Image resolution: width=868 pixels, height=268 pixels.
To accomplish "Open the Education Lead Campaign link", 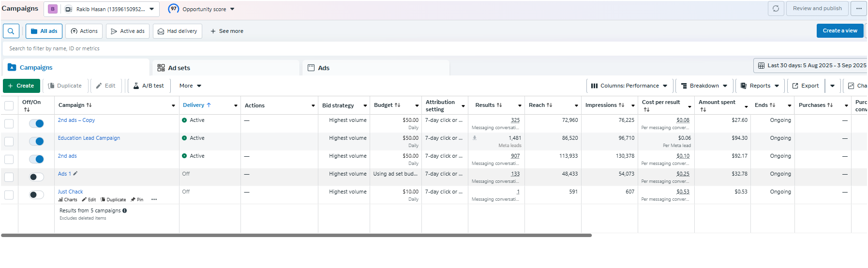I will 89,138.
